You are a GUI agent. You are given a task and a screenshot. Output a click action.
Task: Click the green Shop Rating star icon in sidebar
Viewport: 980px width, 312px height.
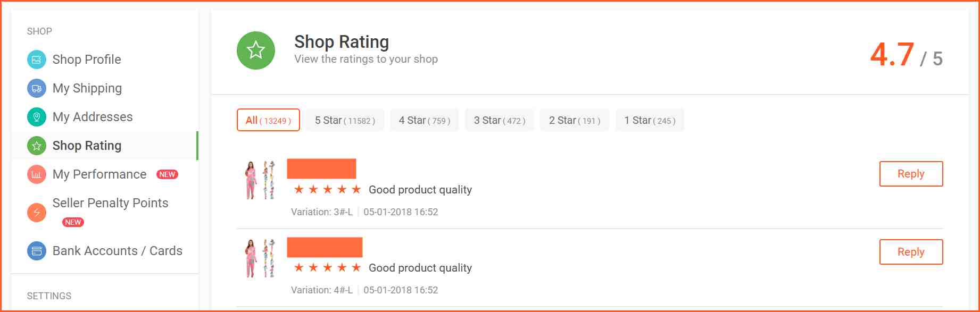point(37,146)
